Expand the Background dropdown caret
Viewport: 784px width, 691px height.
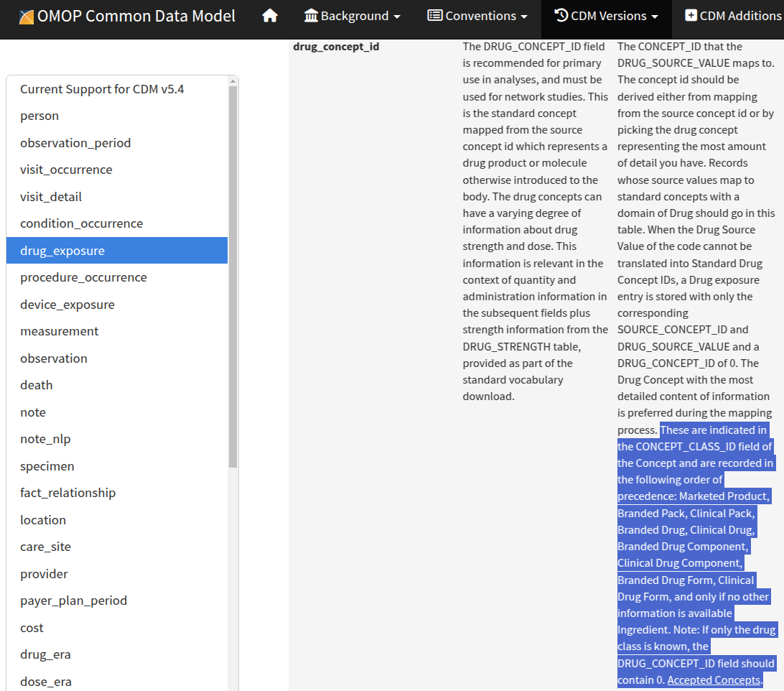(397, 17)
